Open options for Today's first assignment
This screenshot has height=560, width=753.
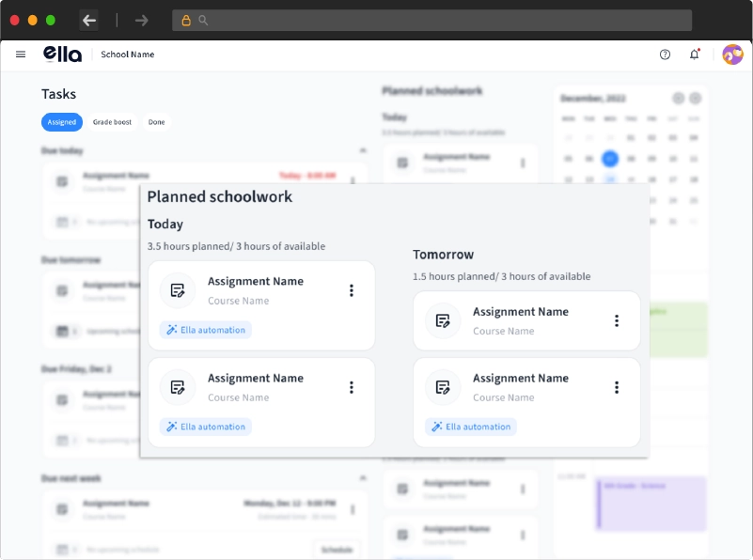(x=352, y=290)
